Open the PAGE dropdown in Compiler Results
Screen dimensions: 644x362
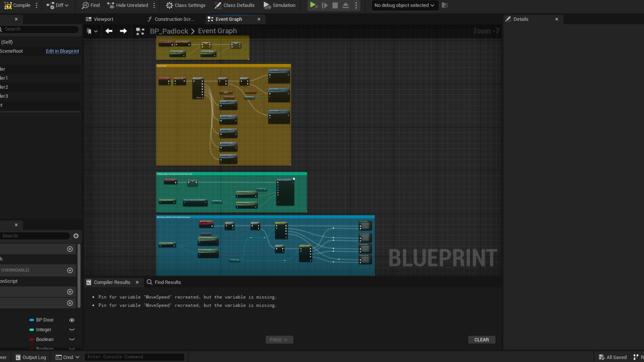(279, 340)
